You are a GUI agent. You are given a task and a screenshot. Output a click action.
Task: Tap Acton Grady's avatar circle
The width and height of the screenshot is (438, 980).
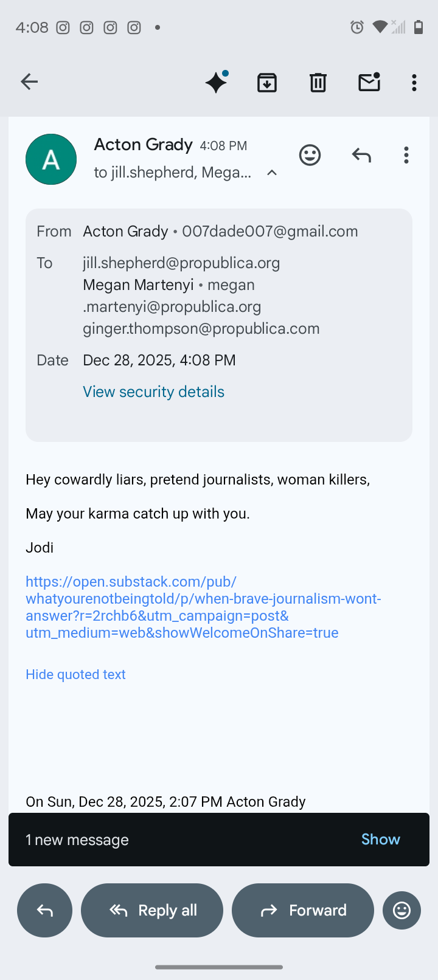[x=51, y=159]
